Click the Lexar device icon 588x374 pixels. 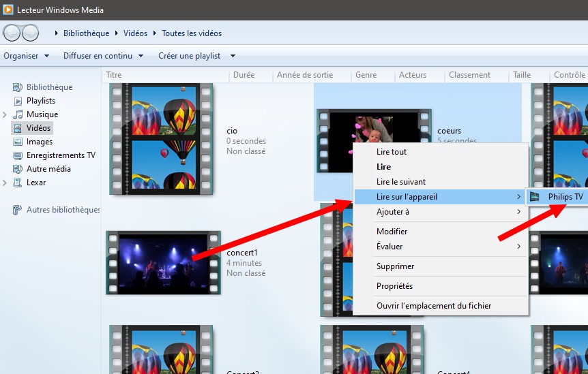pos(18,183)
